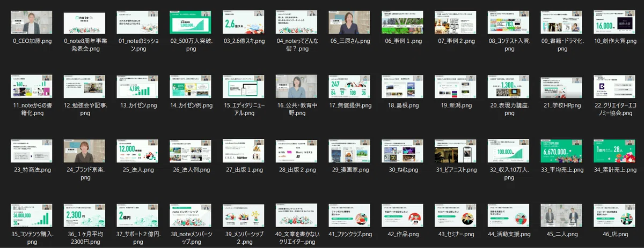Click the file name text 06_事例１.png
This screenshot has height=248, width=644.
point(402,41)
